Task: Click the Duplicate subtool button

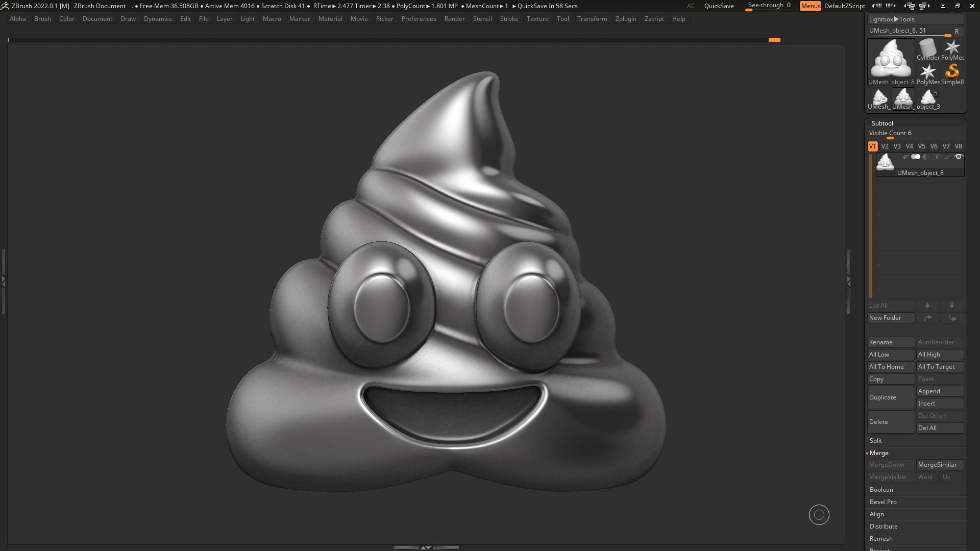Action: click(x=891, y=397)
